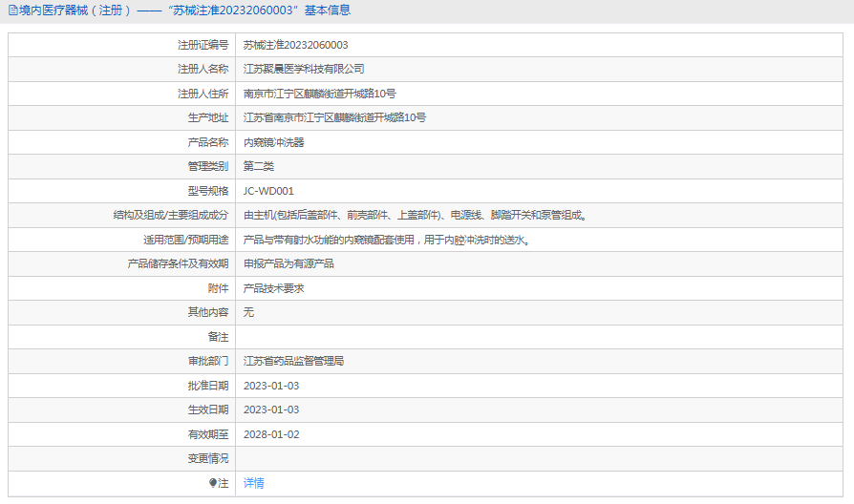Click the 型号规格 label
Viewport: 854px width, 504px height.
[208, 191]
